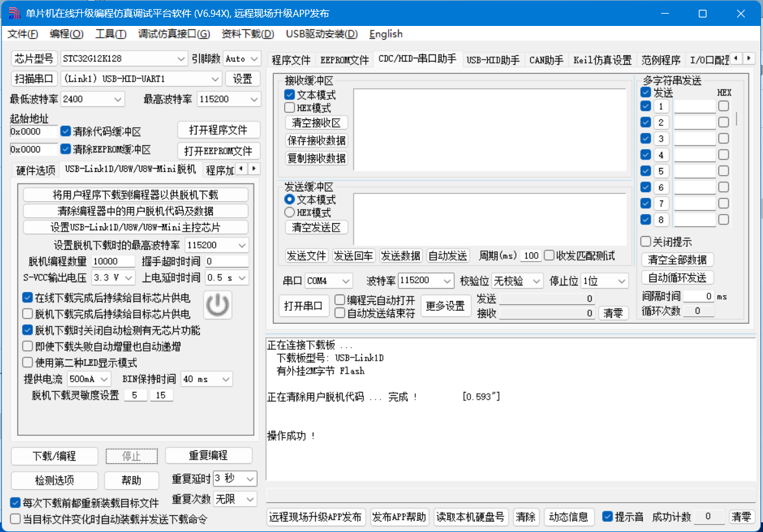Click the application logo in title bar
The width and height of the screenshot is (763, 532).
tap(14, 14)
